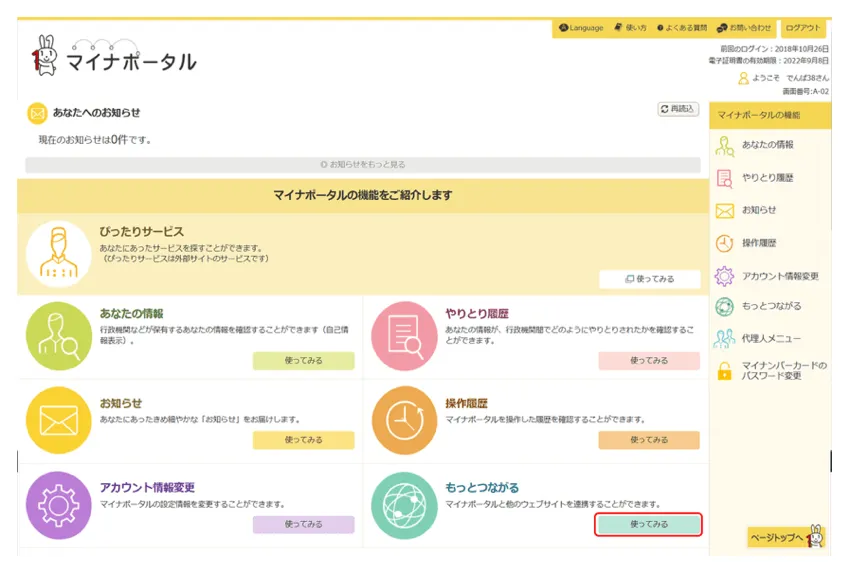Open 使い方 guide in top bar
The image size is (850, 574).
[x=630, y=28]
